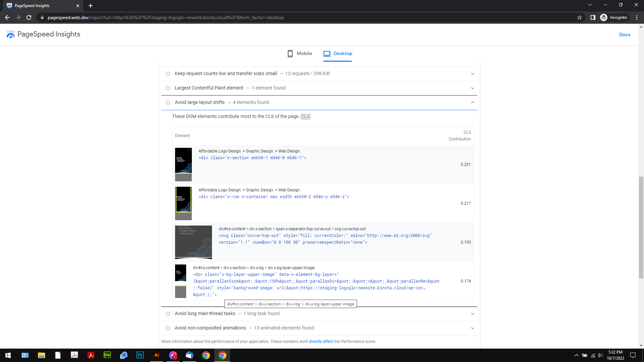Open Photoshop from the taskbar

pos(140,355)
